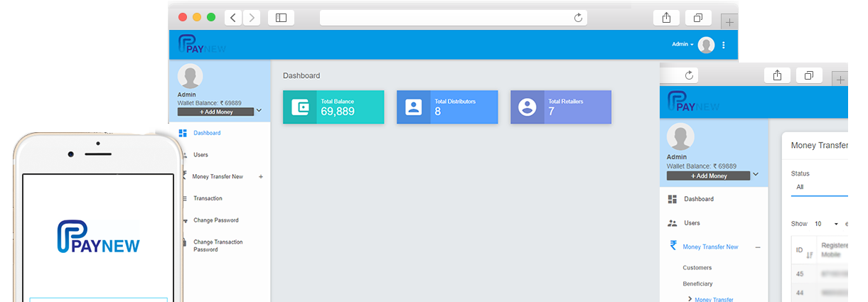
Task: Click the Users people icon in right window
Action: coord(673,223)
